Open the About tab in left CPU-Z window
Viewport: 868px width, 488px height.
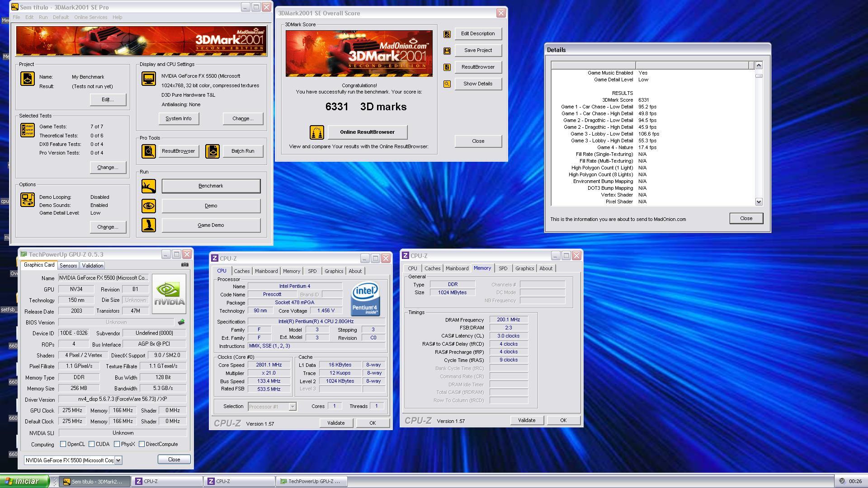point(355,271)
